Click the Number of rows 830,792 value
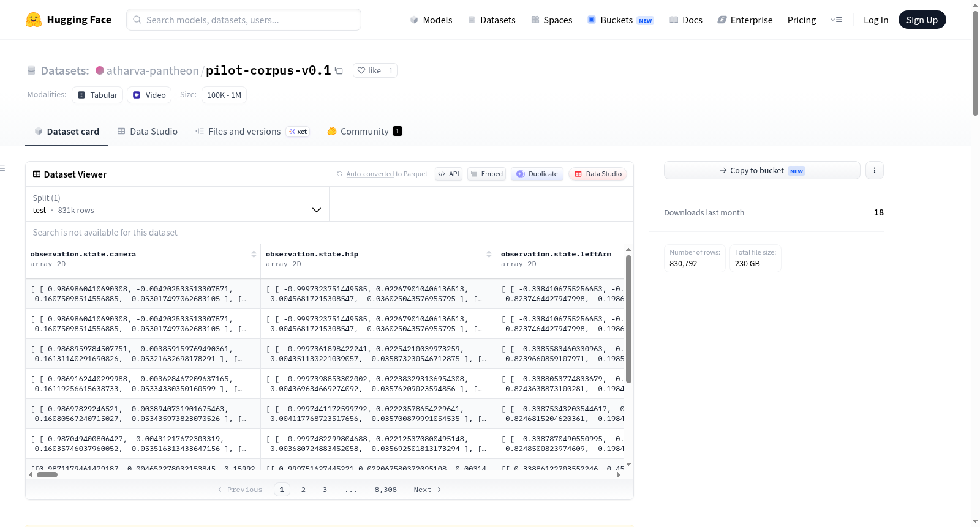 click(684, 264)
